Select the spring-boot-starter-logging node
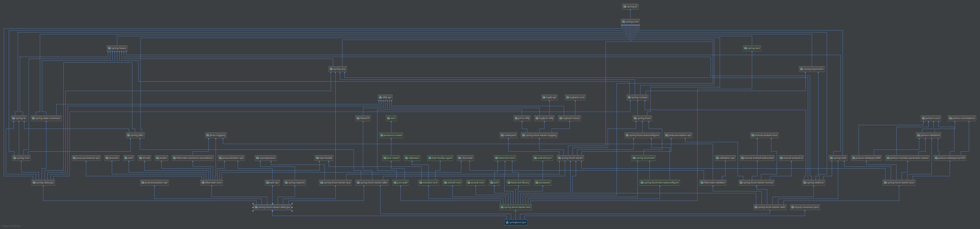The height and width of the screenshot is (229, 980). point(540,135)
